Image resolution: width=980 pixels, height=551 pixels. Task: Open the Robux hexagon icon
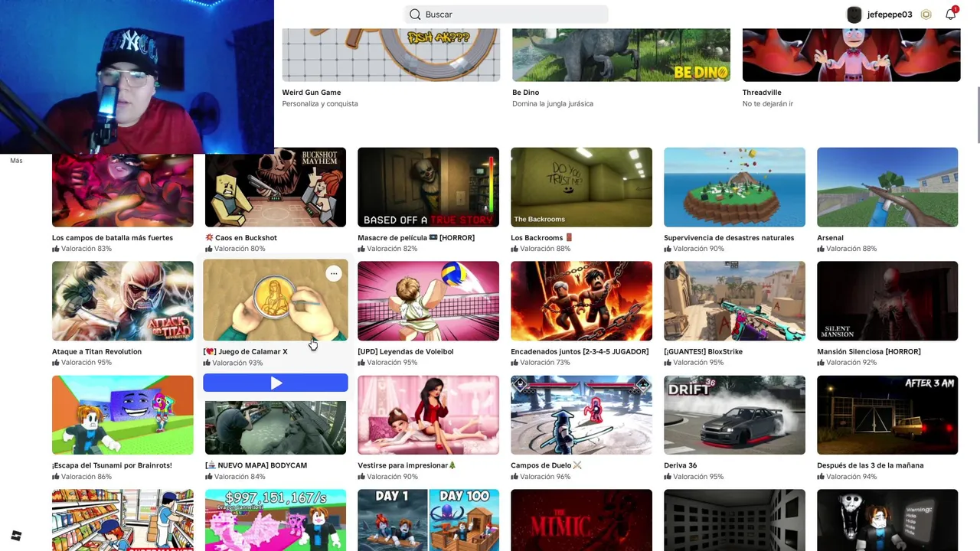926,15
